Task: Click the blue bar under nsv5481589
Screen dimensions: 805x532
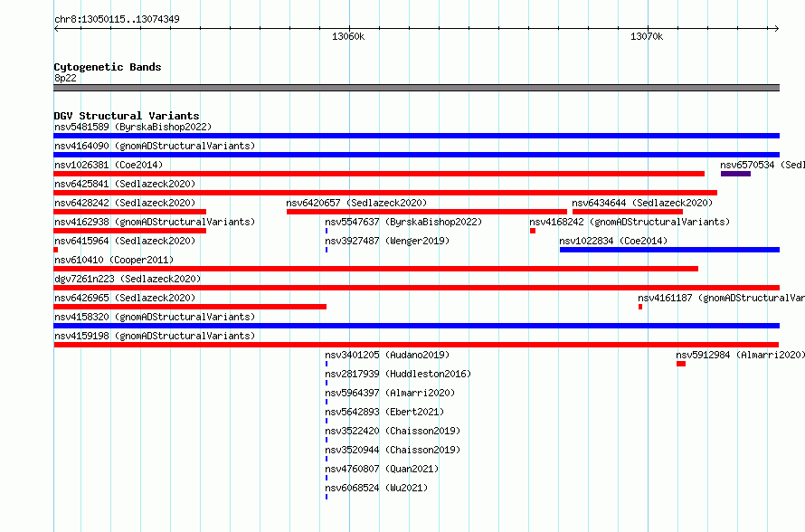Action: pos(416,136)
